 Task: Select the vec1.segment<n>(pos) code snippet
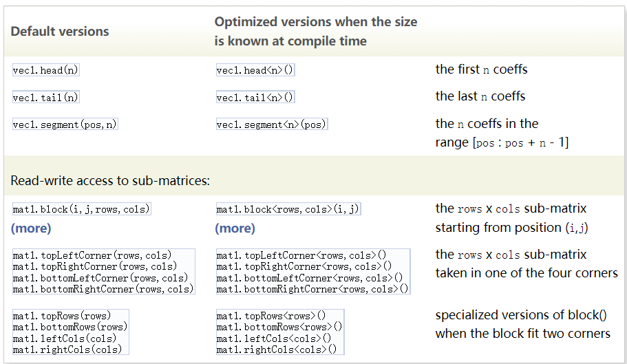[x=271, y=125]
